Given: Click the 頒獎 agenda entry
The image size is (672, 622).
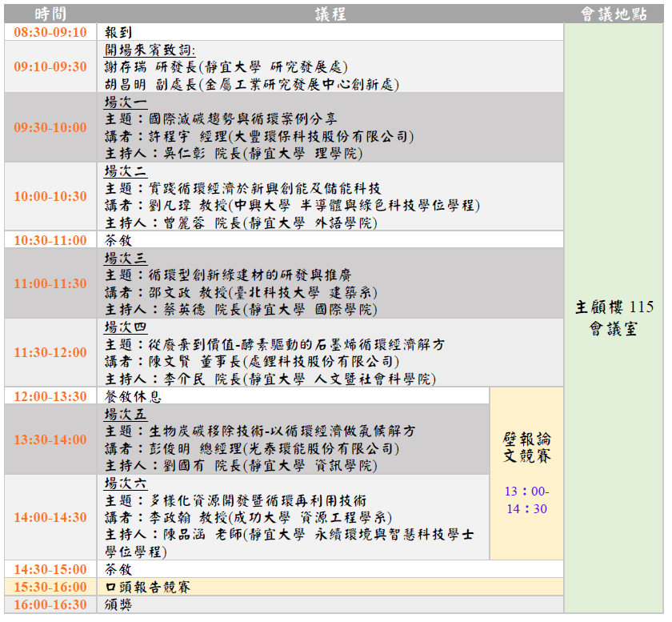Looking at the screenshot, I should click(x=118, y=604).
